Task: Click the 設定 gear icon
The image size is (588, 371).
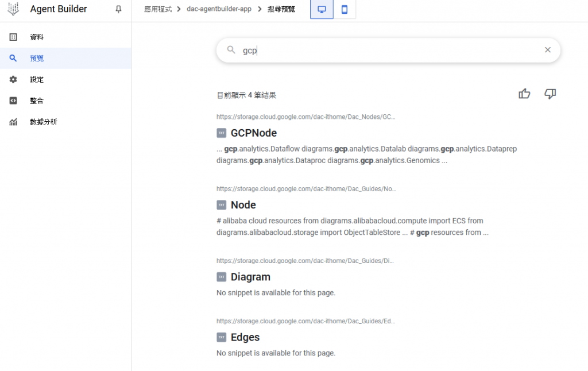Action: 13,79
